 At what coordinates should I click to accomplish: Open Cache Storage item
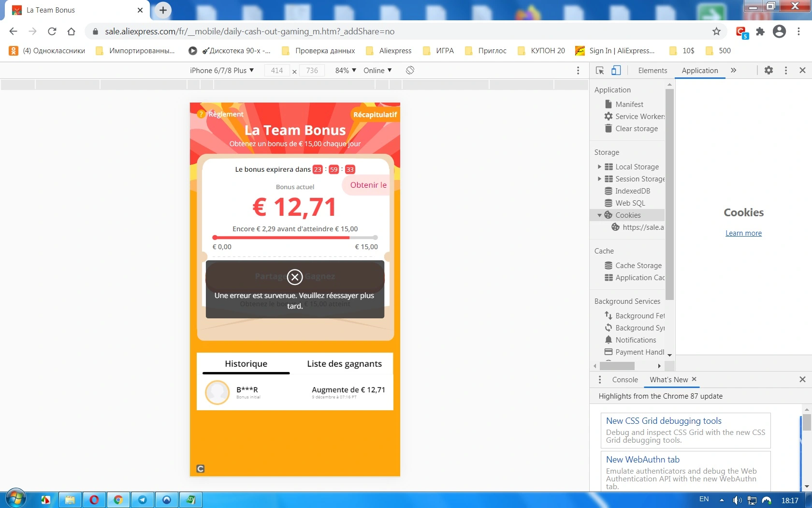pyautogui.click(x=633, y=266)
